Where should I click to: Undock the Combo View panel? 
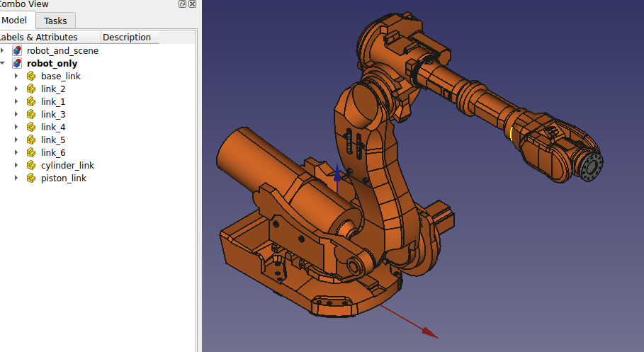(182, 4)
